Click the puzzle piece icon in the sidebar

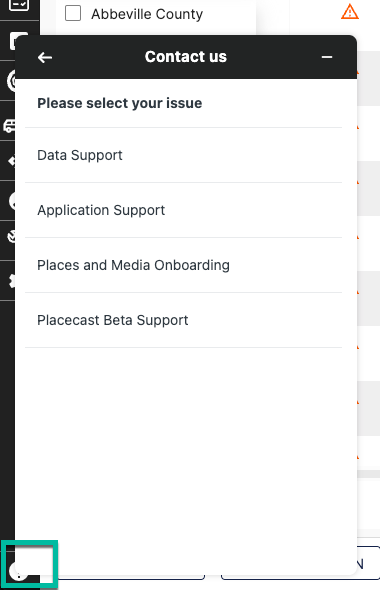click(x=12, y=281)
